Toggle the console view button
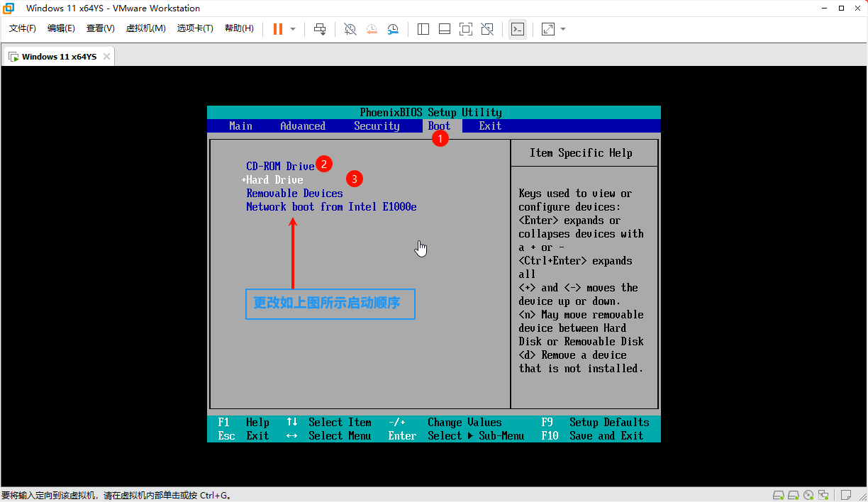The width and height of the screenshot is (868, 502). pyautogui.click(x=518, y=29)
